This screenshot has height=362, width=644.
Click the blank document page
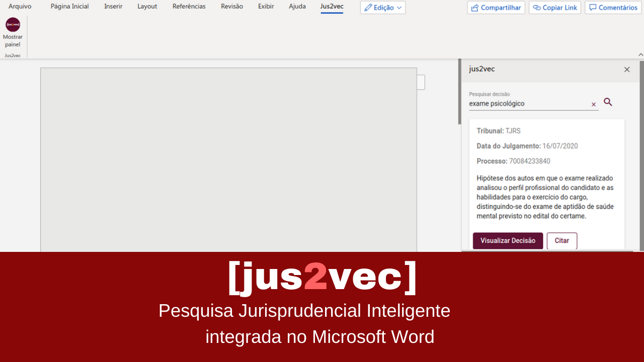pyautogui.click(x=228, y=159)
